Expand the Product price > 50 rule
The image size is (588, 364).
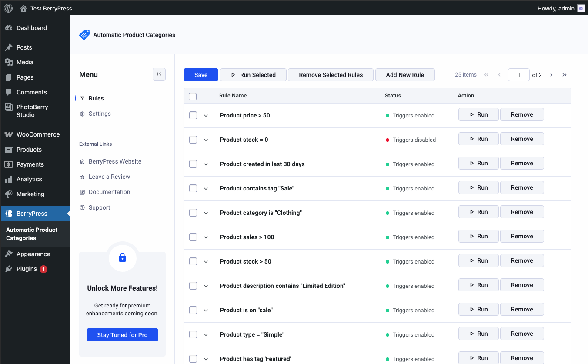(x=206, y=116)
